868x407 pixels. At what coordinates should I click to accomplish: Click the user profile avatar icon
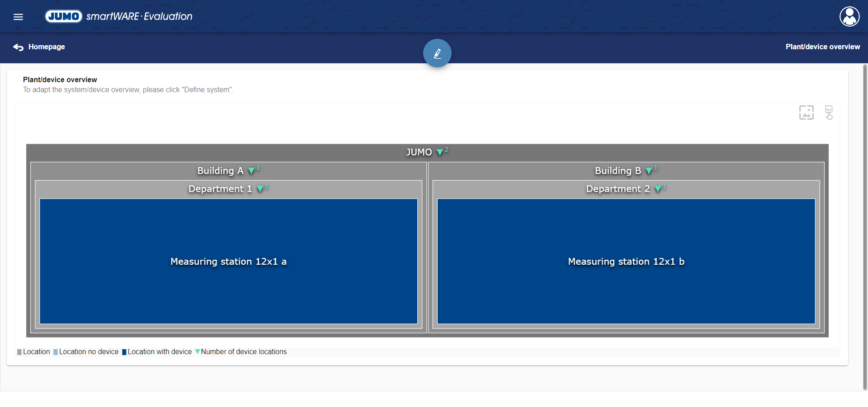coord(849,17)
